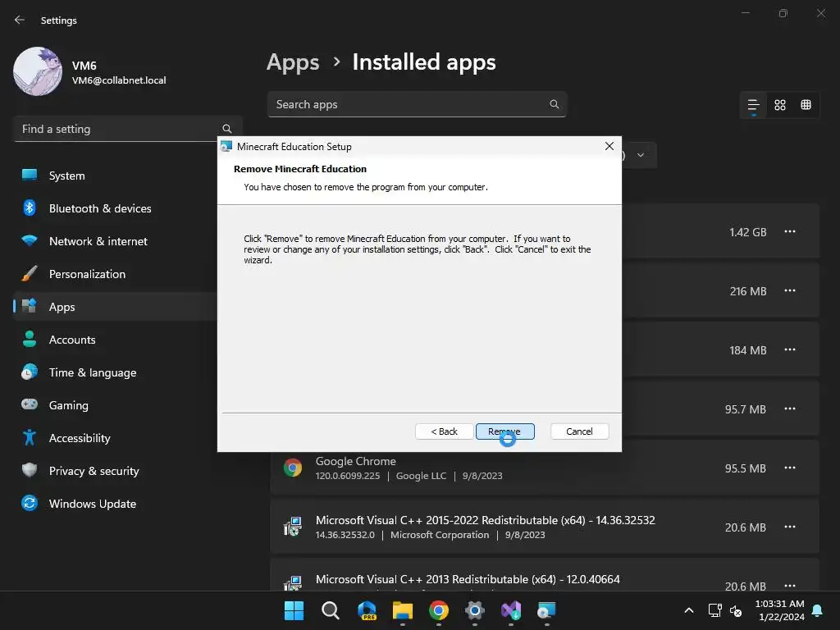Close the Minecraft Education Setup dialog
This screenshot has height=630, width=840.
pos(609,146)
